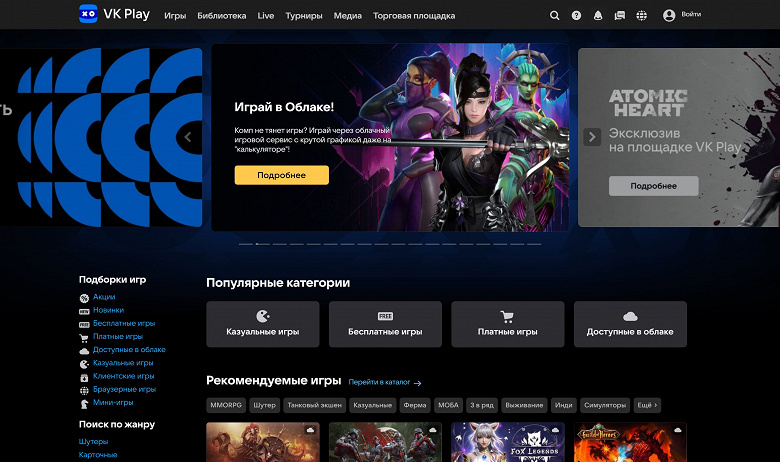
Task: Open the Торговая площадка menu item
Action: 414,16
